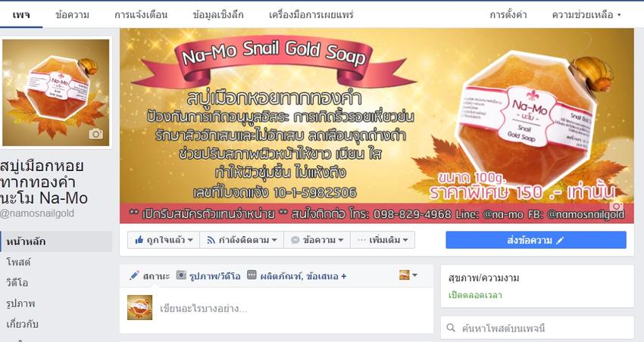
Task: Open the Following RSS dropdown
Action: click(x=242, y=240)
